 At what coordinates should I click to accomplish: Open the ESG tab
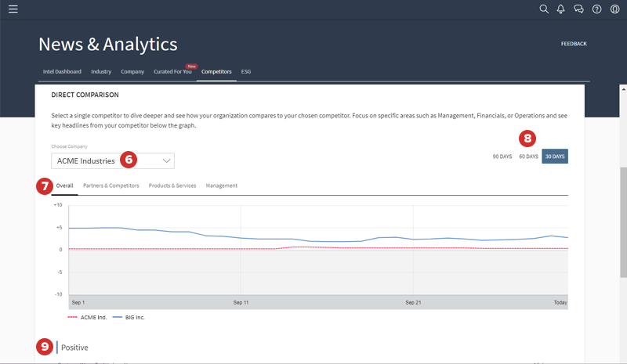(x=246, y=71)
